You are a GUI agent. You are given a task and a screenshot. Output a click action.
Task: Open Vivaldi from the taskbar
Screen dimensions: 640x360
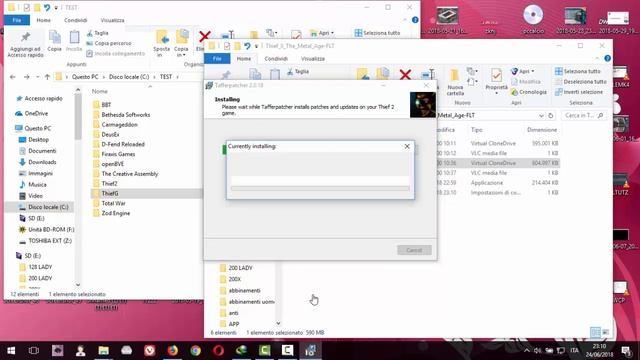150,350
